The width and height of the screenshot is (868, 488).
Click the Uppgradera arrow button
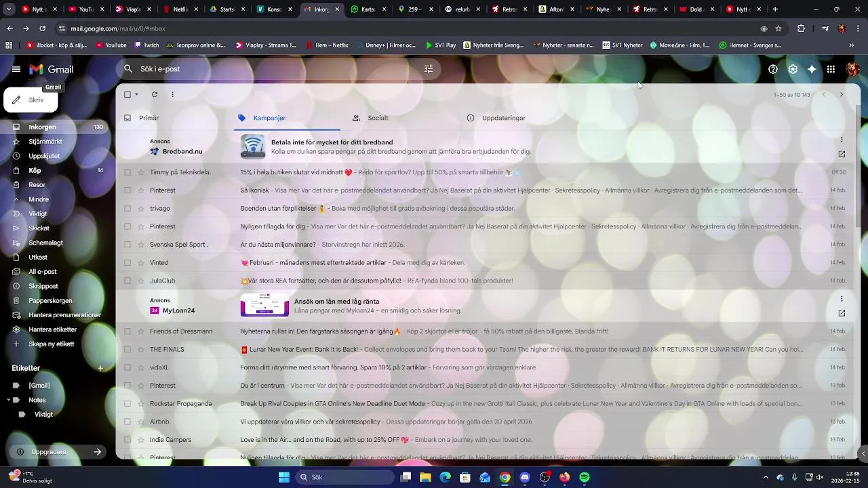point(98,452)
